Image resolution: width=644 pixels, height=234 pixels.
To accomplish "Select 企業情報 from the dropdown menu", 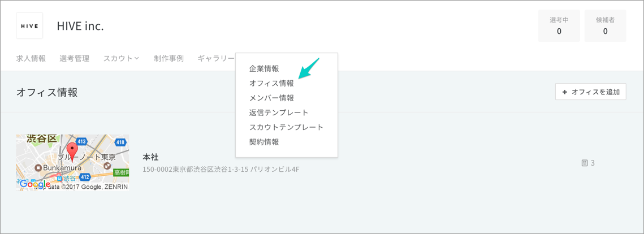I will [x=264, y=68].
